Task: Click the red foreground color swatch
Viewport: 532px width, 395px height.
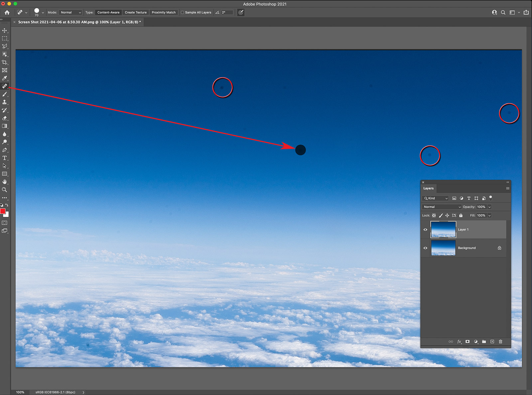Action: click(3, 211)
